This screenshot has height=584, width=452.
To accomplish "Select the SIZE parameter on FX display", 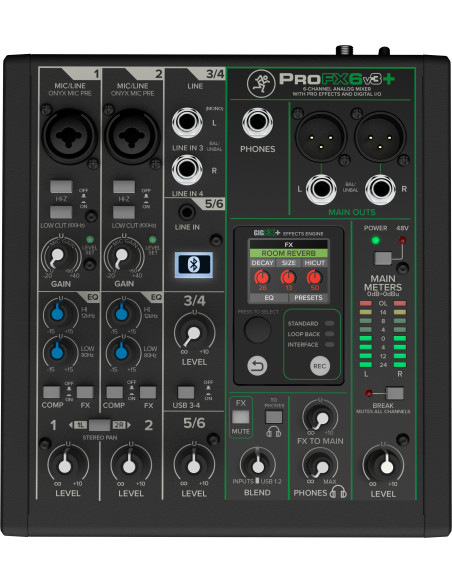I will (288, 263).
